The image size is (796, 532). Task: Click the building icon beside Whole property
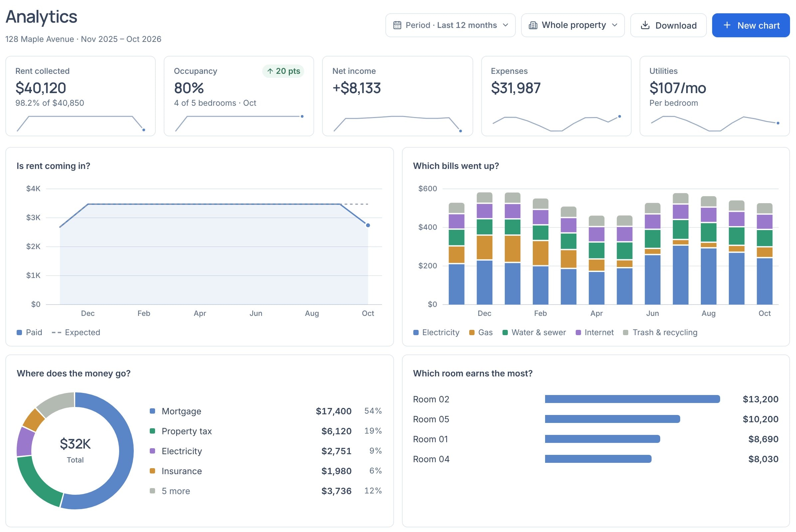tap(533, 26)
